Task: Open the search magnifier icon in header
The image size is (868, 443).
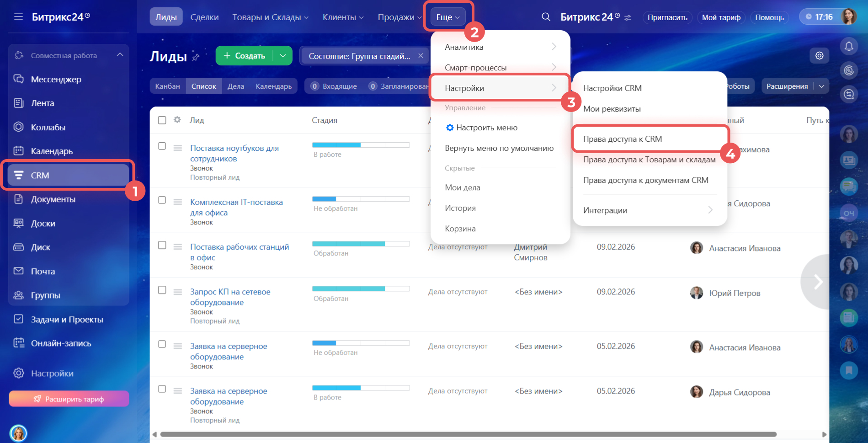Action: [x=546, y=17]
